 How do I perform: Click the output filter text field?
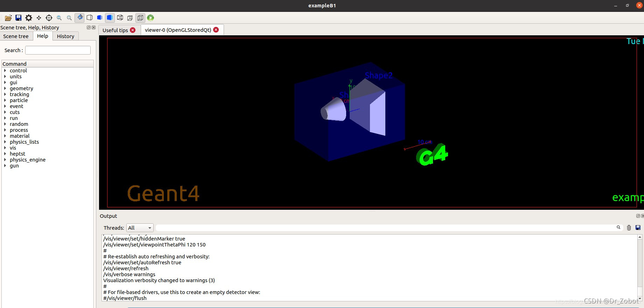point(385,228)
